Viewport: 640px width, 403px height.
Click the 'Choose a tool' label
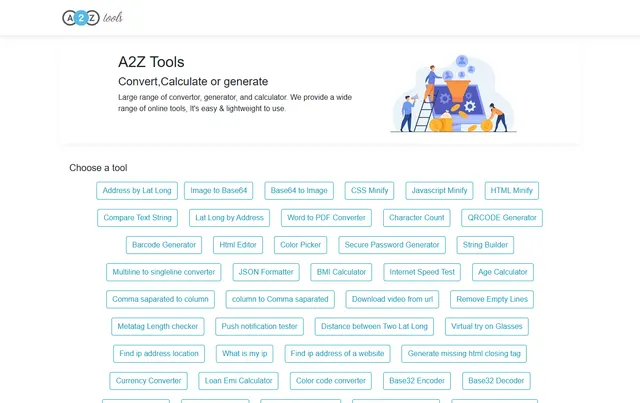(98, 168)
